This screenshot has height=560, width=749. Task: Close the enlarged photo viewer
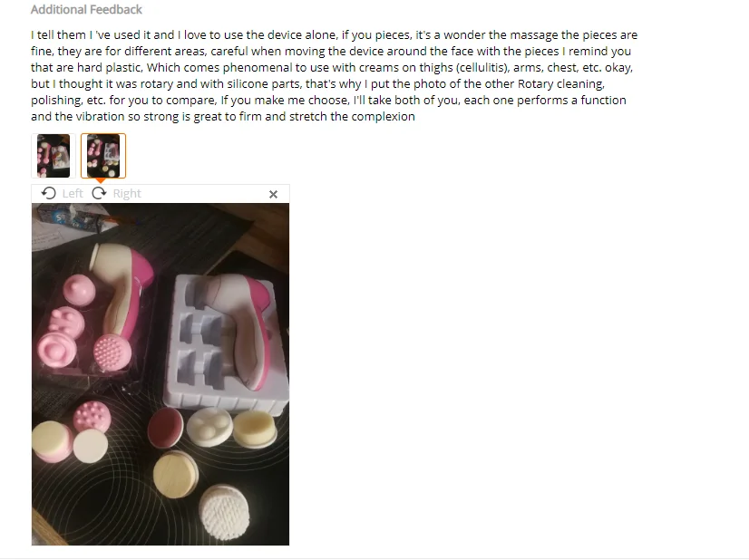(x=273, y=194)
